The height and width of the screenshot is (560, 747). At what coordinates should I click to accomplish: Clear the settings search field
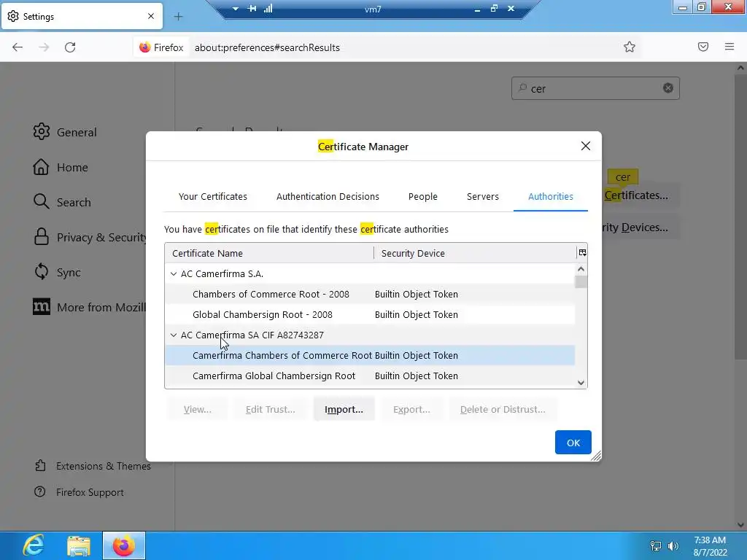(668, 88)
